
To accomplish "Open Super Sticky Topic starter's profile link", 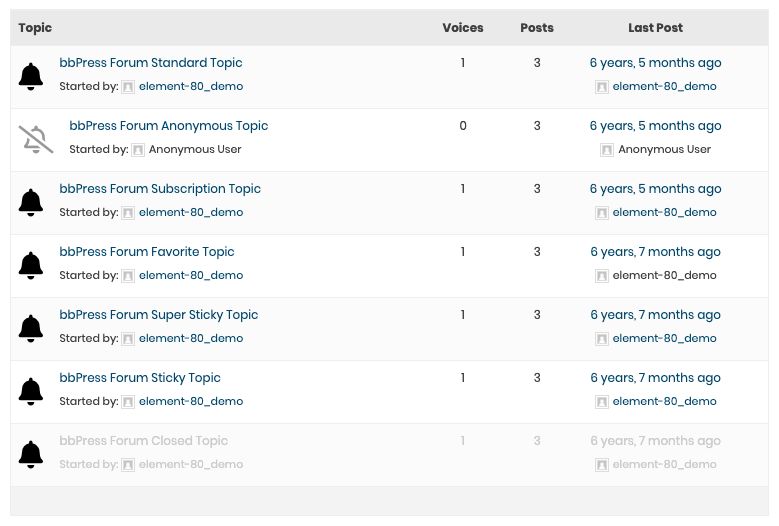I will (x=191, y=339).
